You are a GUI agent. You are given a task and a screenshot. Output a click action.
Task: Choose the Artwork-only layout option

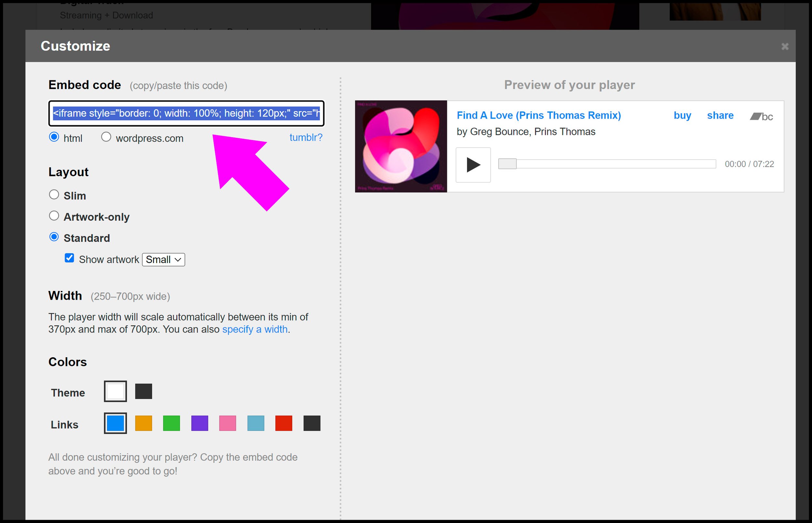54,216
